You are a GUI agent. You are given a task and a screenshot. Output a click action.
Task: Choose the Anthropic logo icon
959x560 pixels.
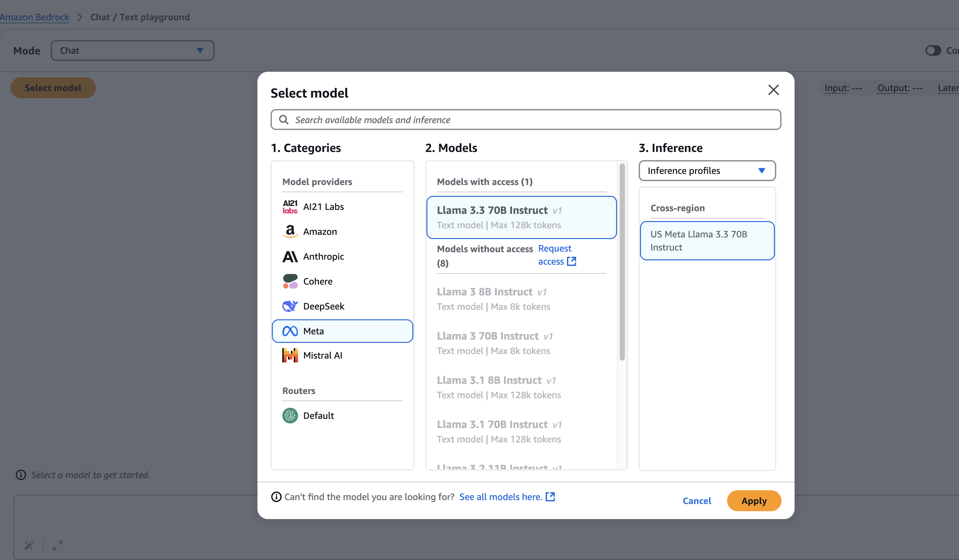[x=290, y=256]
